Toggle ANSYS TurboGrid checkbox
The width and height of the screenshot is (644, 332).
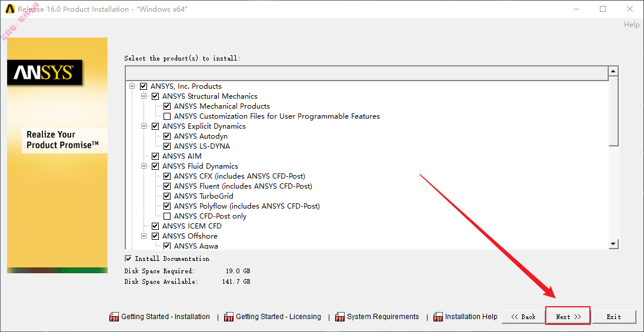(x=167, y=196)
